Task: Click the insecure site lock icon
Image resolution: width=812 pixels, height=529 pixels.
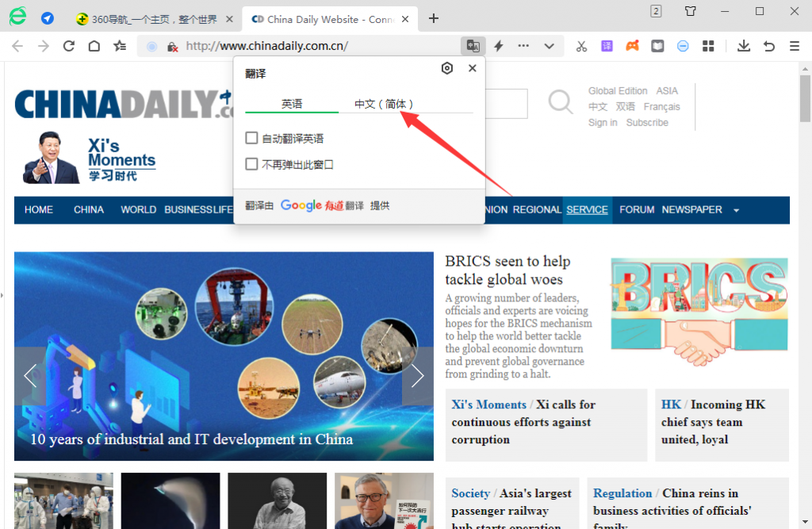Action: (x=172, y=47)
